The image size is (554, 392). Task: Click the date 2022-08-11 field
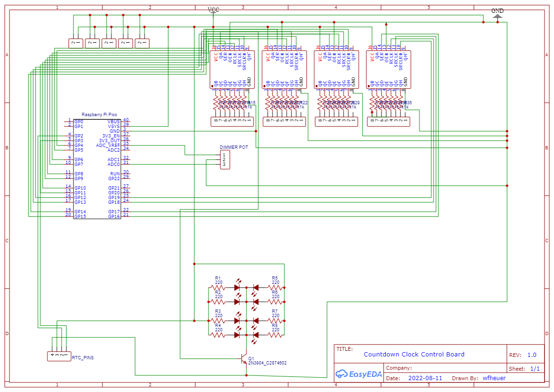tap(425, 378)
